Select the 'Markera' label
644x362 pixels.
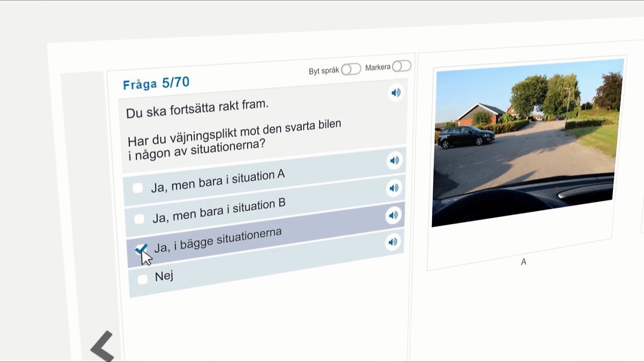378,68
